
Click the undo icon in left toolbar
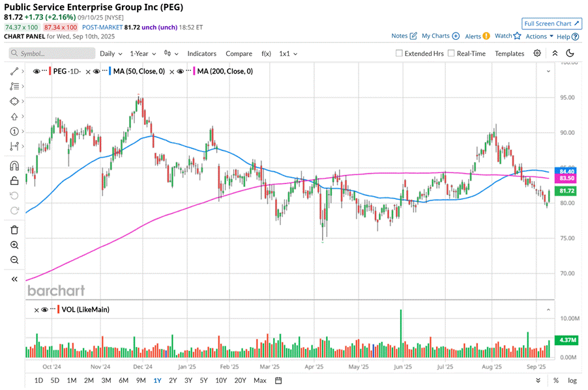[14, 195]
